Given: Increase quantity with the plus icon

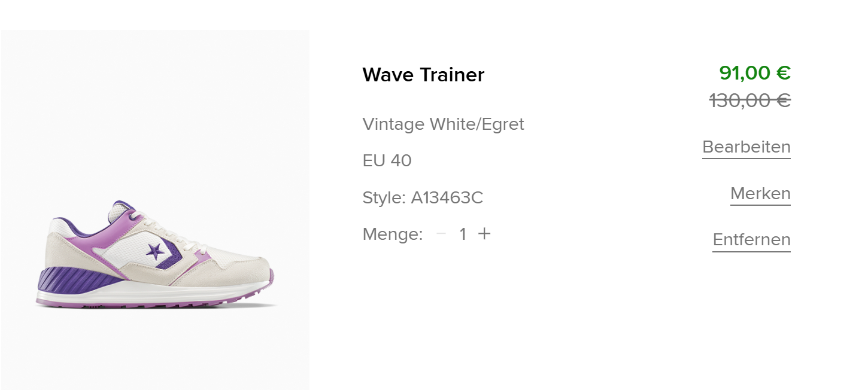Looking at the screenshot, I should [484, 234].
